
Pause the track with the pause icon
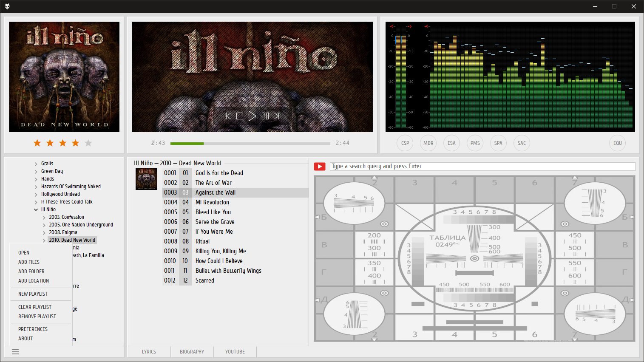point(265,116)
